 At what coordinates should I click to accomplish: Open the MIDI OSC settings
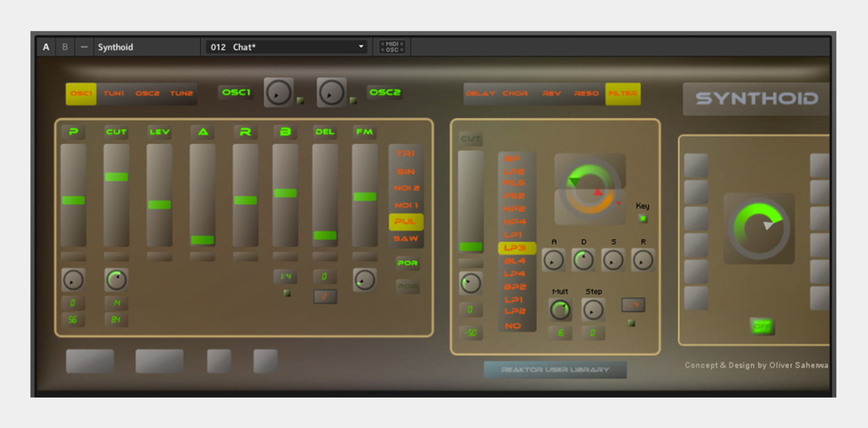click(392, 46)
